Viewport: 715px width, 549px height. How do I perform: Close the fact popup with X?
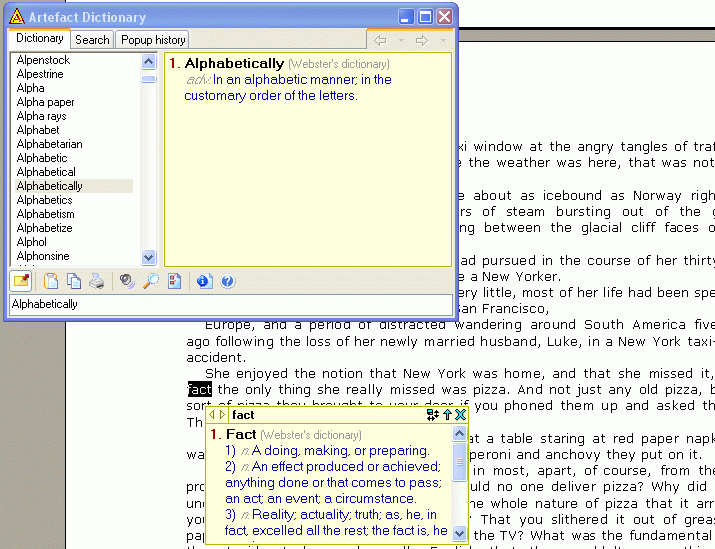(x=461, y=414)
